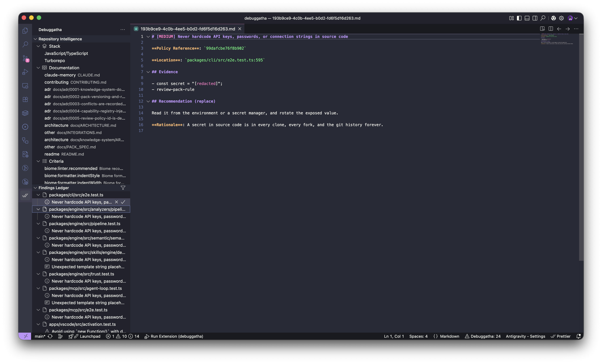This screenshot has width=602, height=364.
Task: Select the Debuggatha double-checkmark view
Action: coord(25,195)
